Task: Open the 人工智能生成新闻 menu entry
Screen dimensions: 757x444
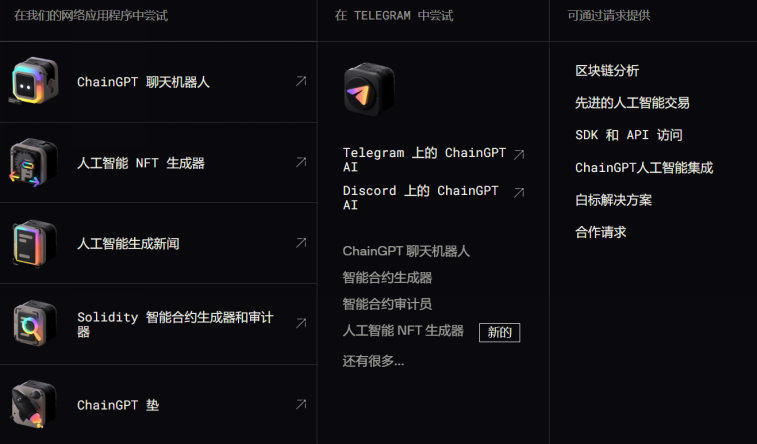Action: pos(158,243)
